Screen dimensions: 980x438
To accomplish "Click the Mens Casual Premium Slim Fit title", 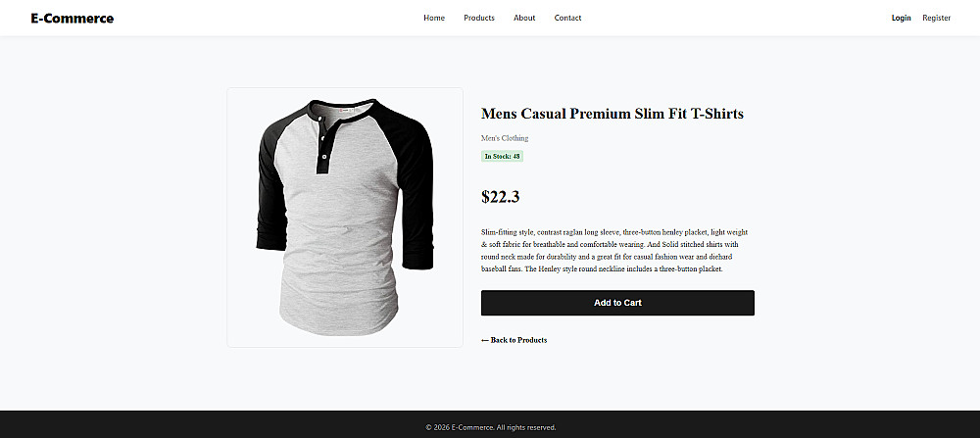I will (x=612, y=114).
